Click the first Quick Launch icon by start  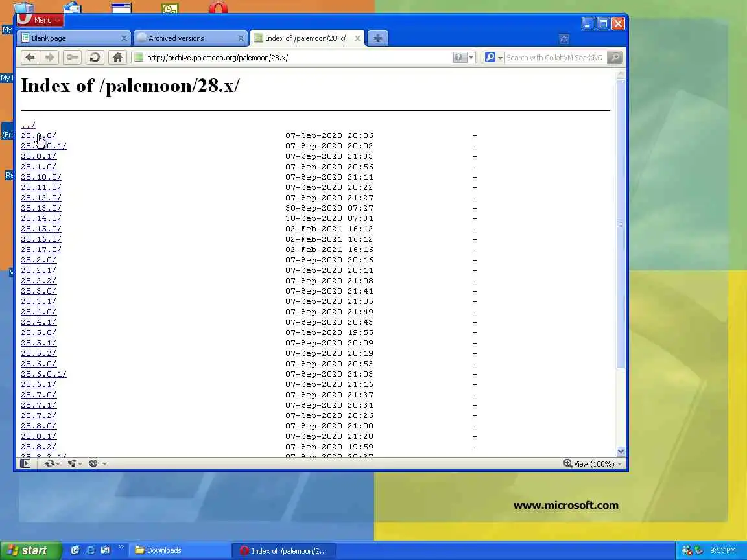[75, 550]
